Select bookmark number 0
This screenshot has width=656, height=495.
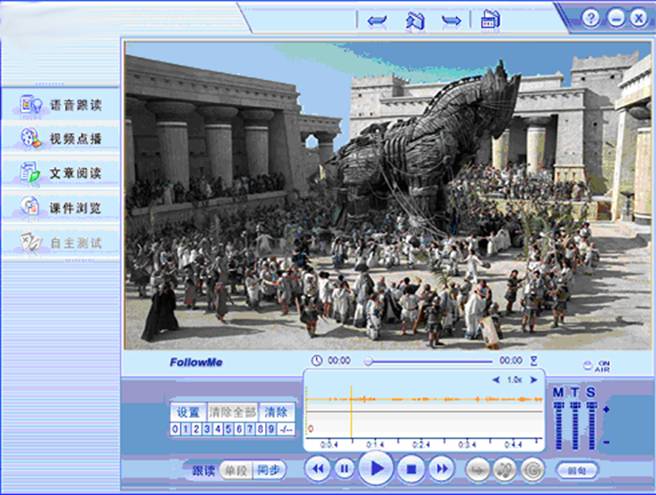pyautogui.click(x=175, y=429)
